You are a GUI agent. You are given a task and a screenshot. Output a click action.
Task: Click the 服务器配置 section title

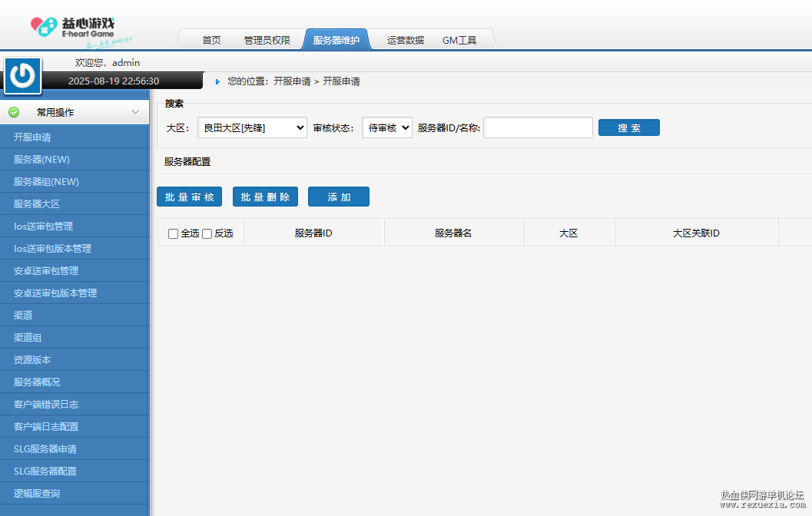(x=187, y=162)
